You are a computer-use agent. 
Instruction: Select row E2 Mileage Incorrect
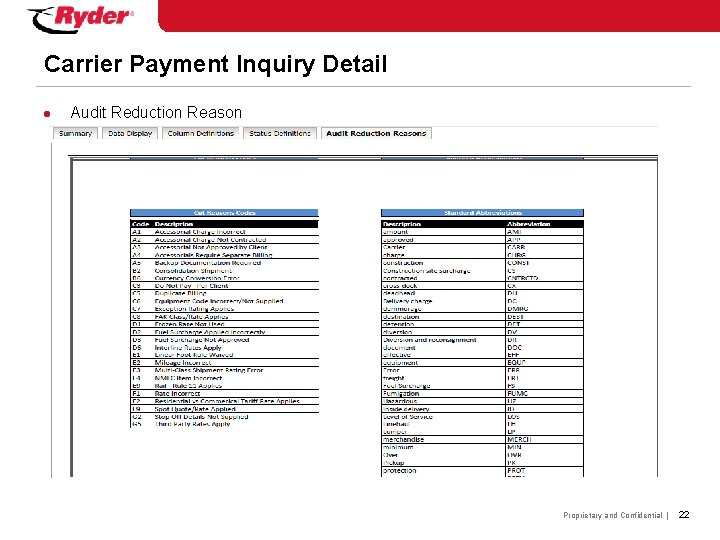[x=224, y=362]
